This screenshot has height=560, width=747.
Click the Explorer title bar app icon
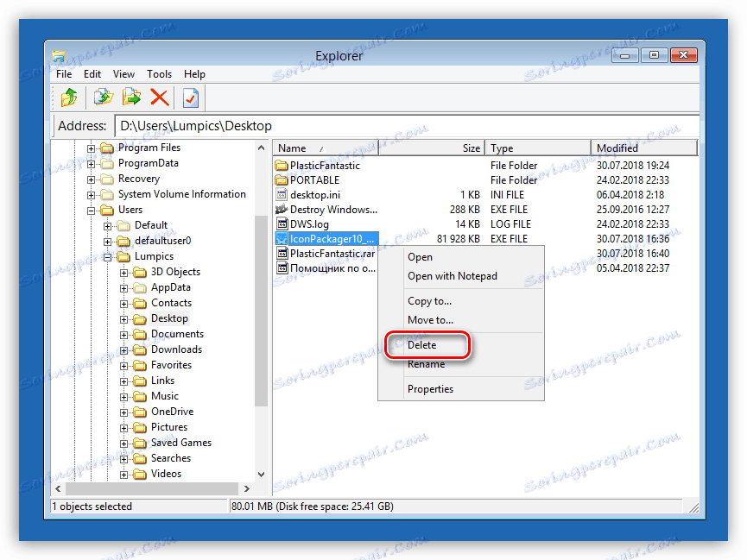59,56
